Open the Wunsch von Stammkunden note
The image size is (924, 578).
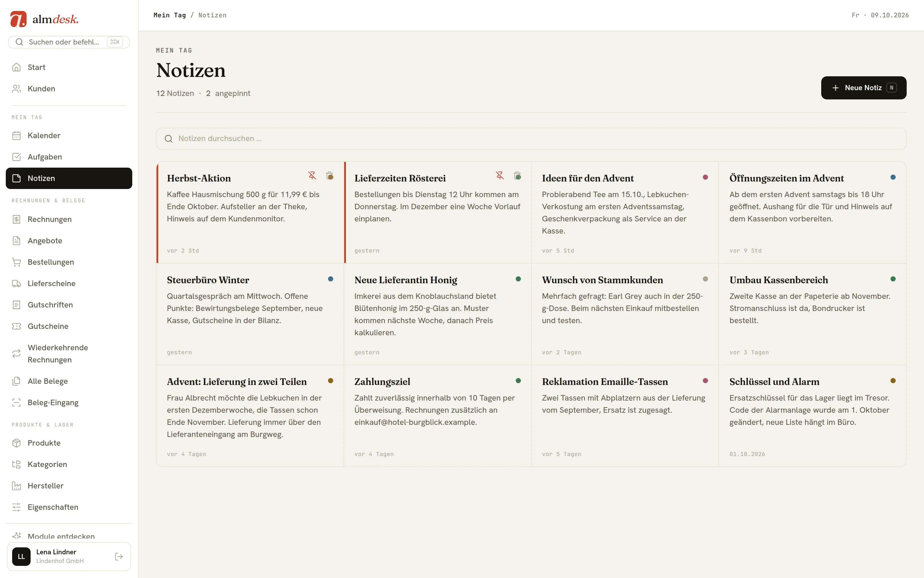point(625,314)
